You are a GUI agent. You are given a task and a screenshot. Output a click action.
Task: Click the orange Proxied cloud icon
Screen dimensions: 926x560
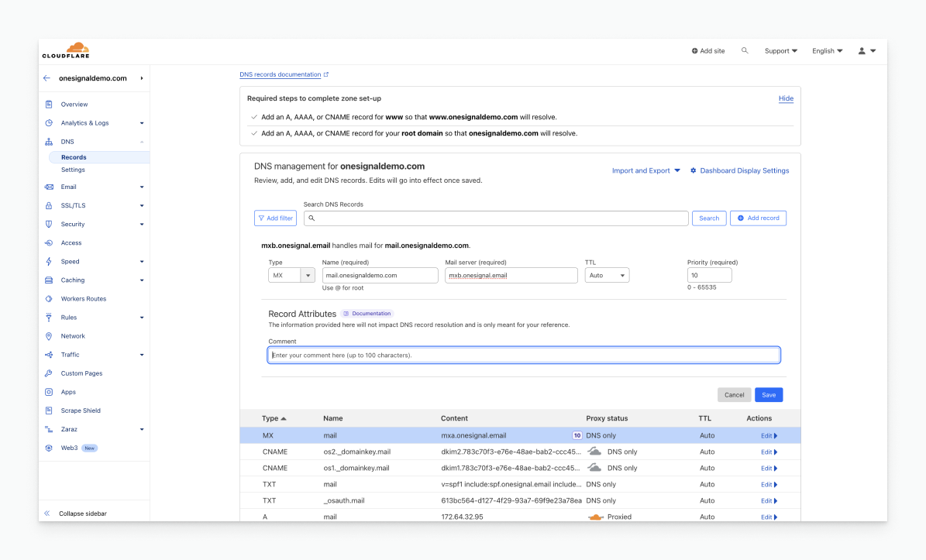click(x=595, y=517)
